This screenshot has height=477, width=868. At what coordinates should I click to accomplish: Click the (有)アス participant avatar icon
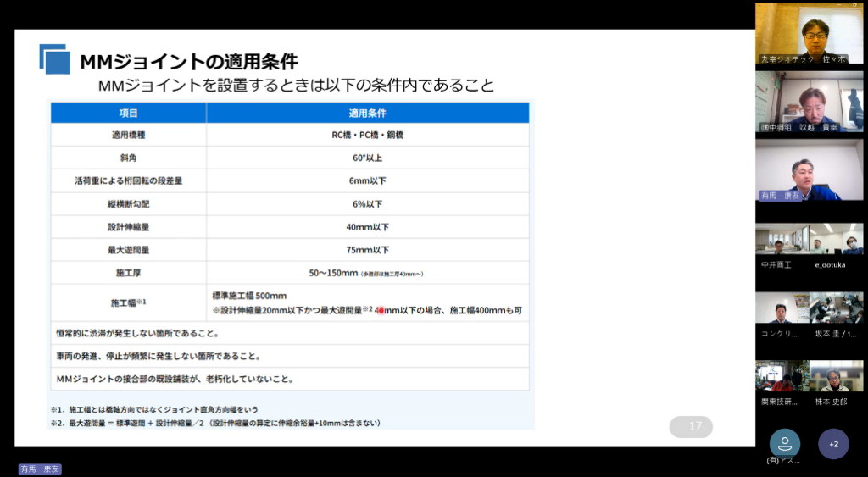pyautogui.click(x=784, y=444)
